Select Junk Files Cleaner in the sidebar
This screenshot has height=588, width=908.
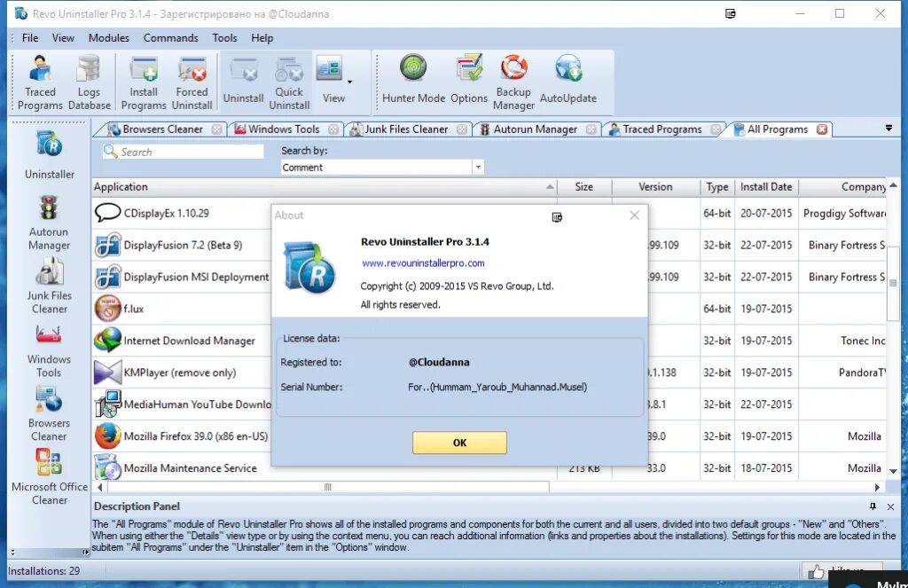pyautogui.click(x=49, y=284)
